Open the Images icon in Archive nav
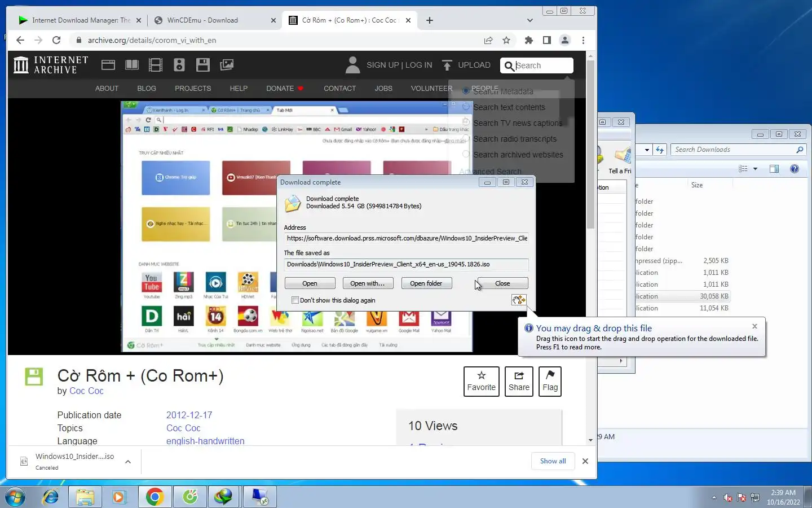Viewport: 812px width, 508px height. pos(227,65)
